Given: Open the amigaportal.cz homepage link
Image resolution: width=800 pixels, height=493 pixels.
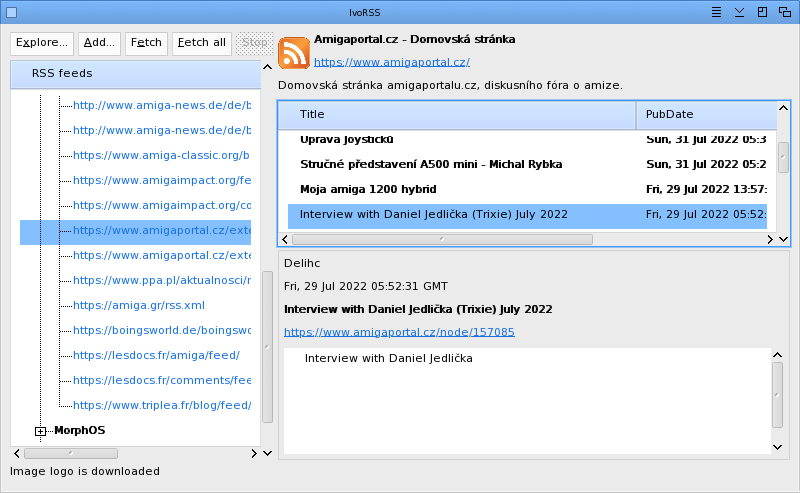Looking at the screenshot, I should coord(378,62).
